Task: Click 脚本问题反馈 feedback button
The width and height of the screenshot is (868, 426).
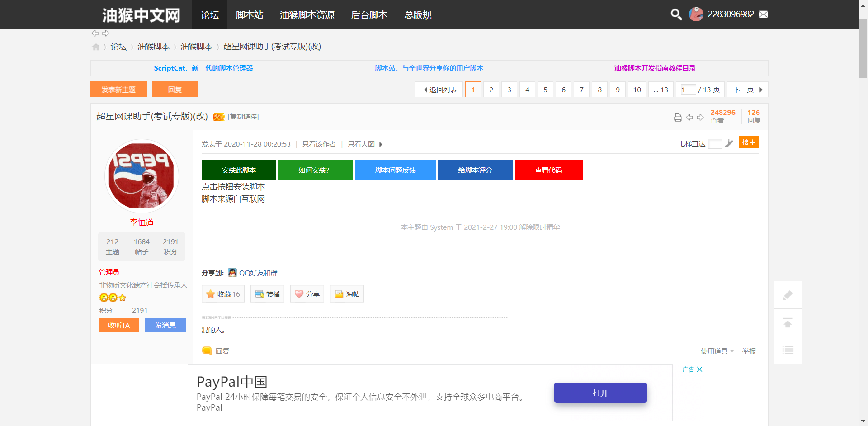Action: 396,170
